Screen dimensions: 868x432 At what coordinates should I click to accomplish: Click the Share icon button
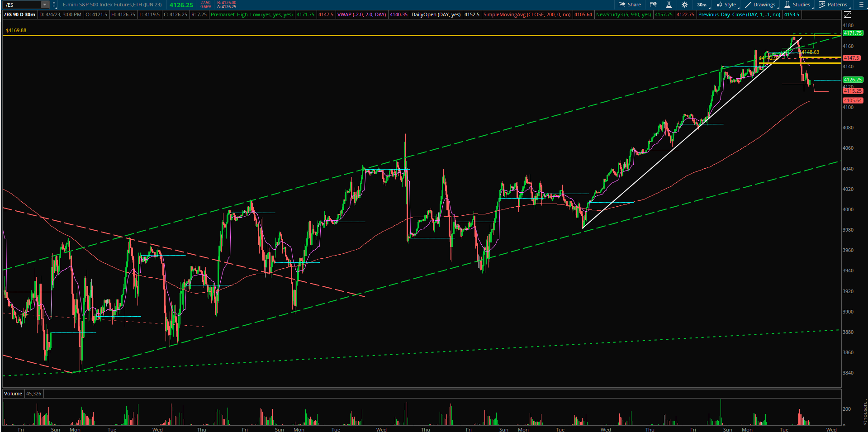pyautogui.click(x=629, y=5)
